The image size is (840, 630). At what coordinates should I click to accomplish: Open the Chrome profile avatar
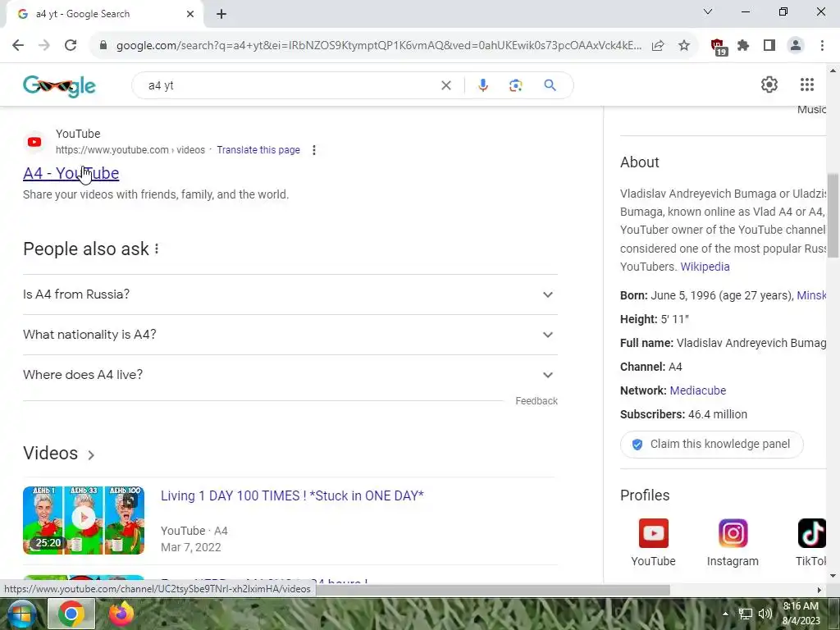[x=796, y=46]
